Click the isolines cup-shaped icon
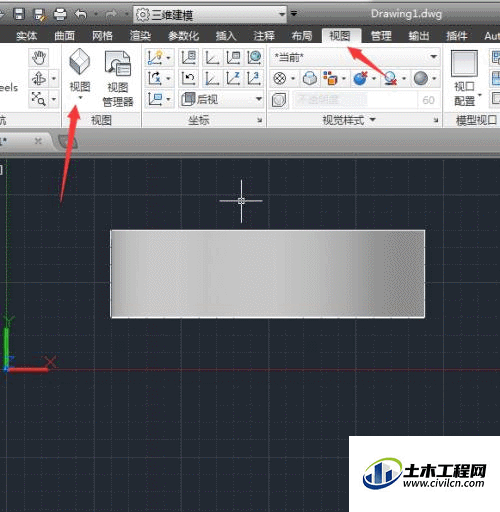 (310, 79)
